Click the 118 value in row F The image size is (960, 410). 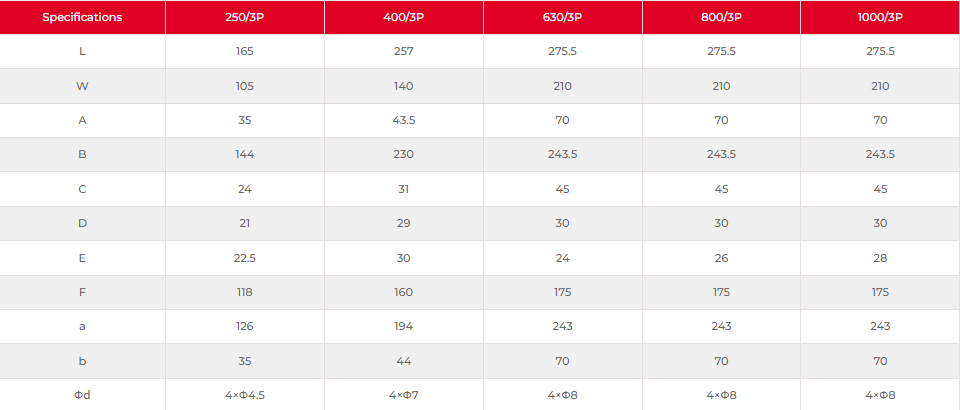pos(244,293)
